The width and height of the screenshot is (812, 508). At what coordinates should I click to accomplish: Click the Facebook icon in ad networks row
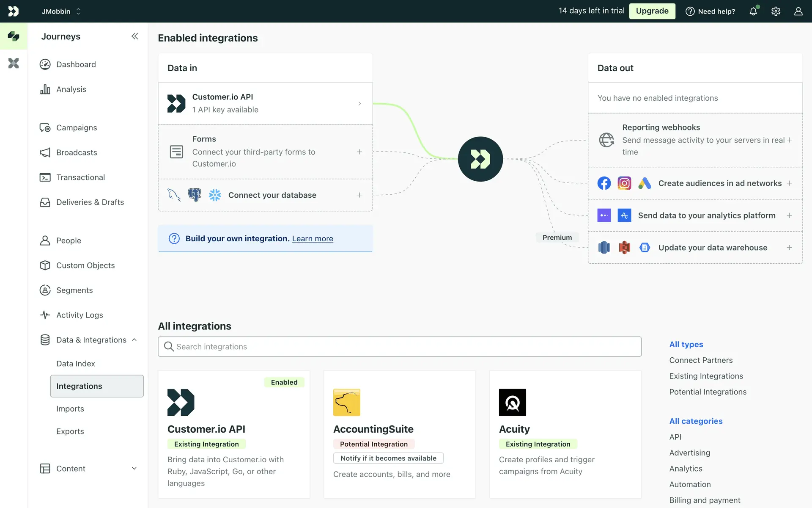point(604,183)
